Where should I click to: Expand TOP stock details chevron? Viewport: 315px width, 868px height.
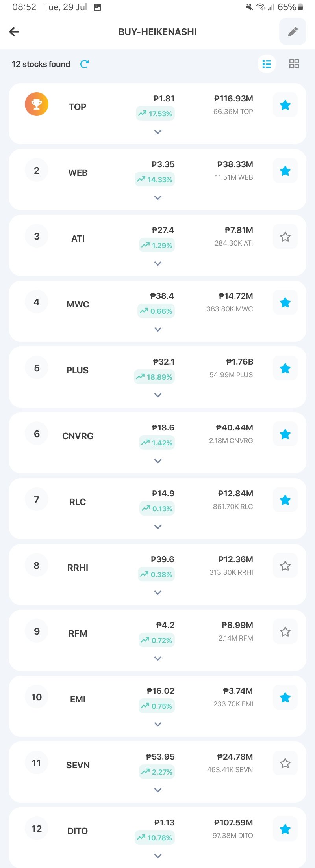point(158,132)
